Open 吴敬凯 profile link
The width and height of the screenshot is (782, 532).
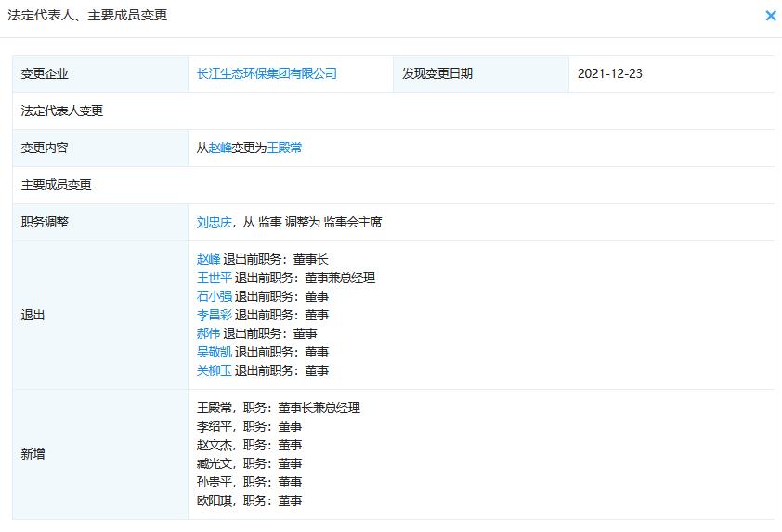tap(215, 352)
